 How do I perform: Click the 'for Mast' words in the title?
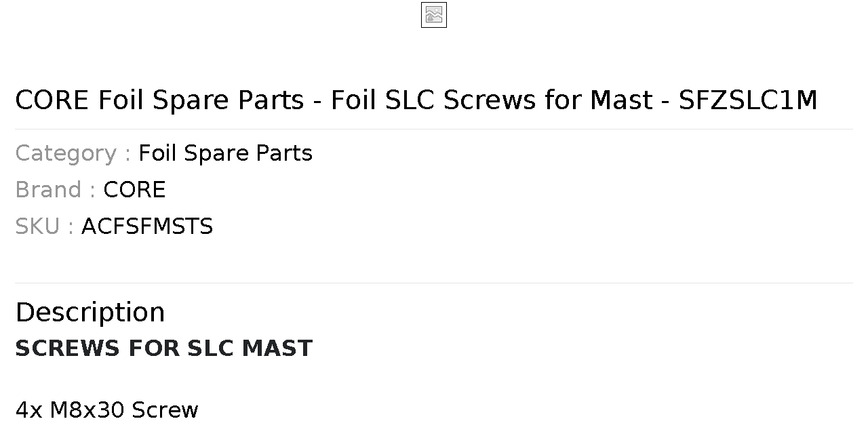click(x=598, y=100)
